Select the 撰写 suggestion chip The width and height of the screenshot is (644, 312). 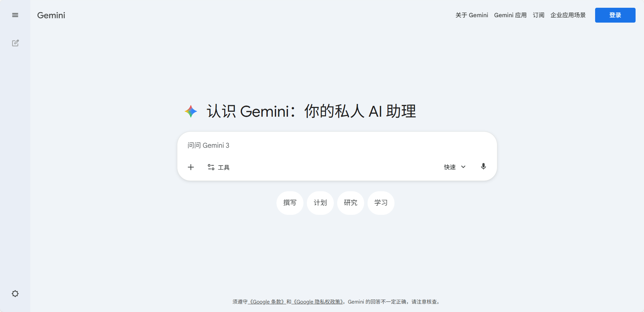click(290, 203)
